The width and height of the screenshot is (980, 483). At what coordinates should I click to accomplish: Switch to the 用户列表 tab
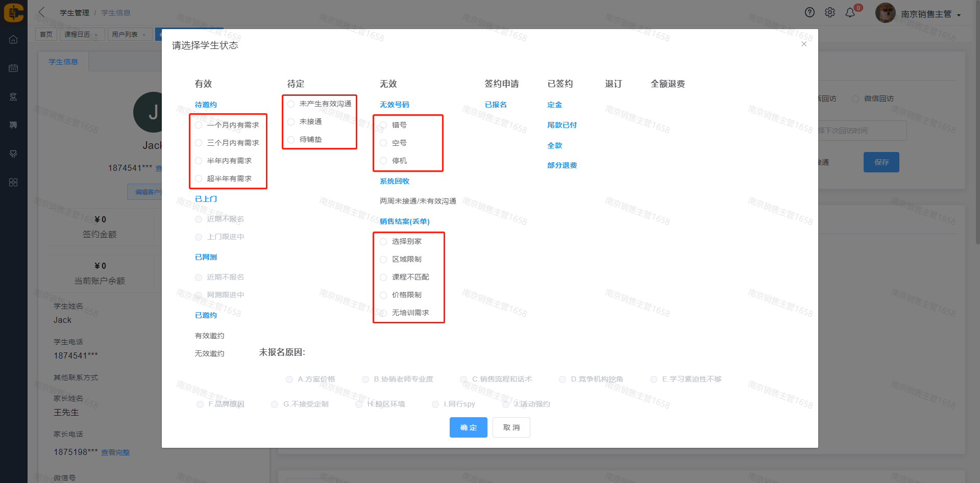pos(125,34)
